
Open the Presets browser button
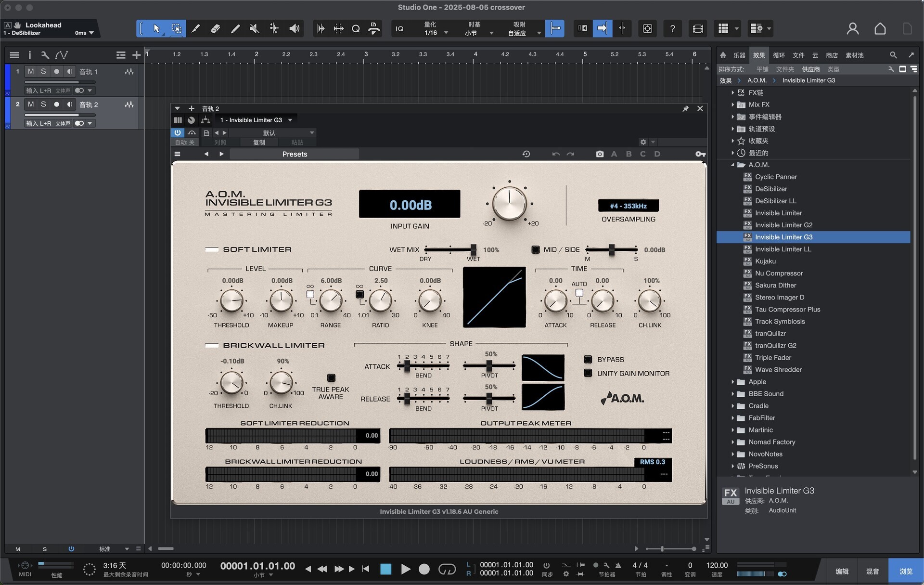click(295, 154)
